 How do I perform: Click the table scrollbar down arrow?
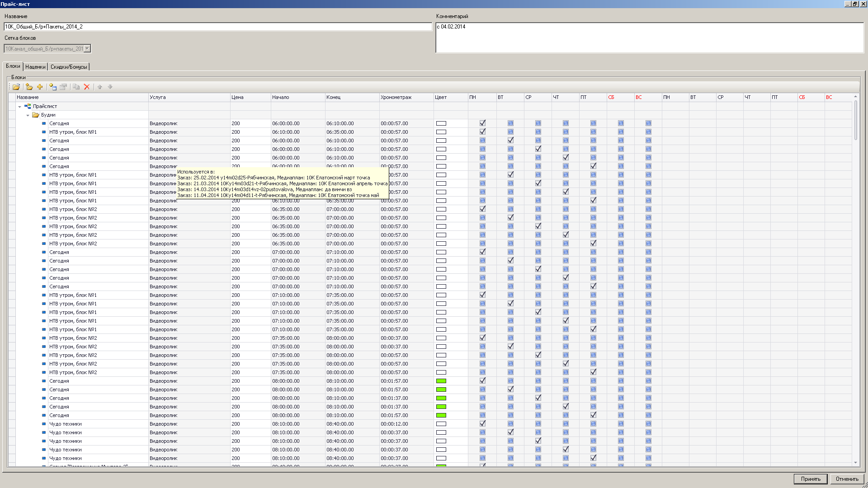tap(855, 463)
